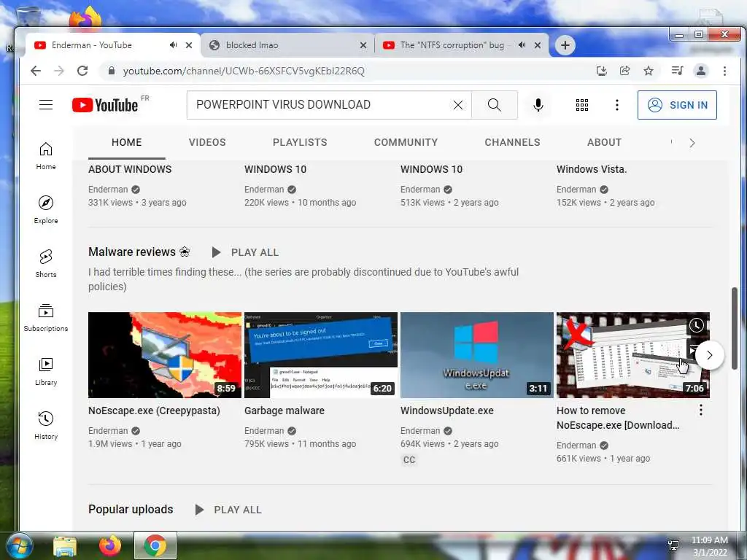Screen dimensions: 747x560
Task: Open WindowsUpdate.exe video thumbnail
Action: [477, 355]
